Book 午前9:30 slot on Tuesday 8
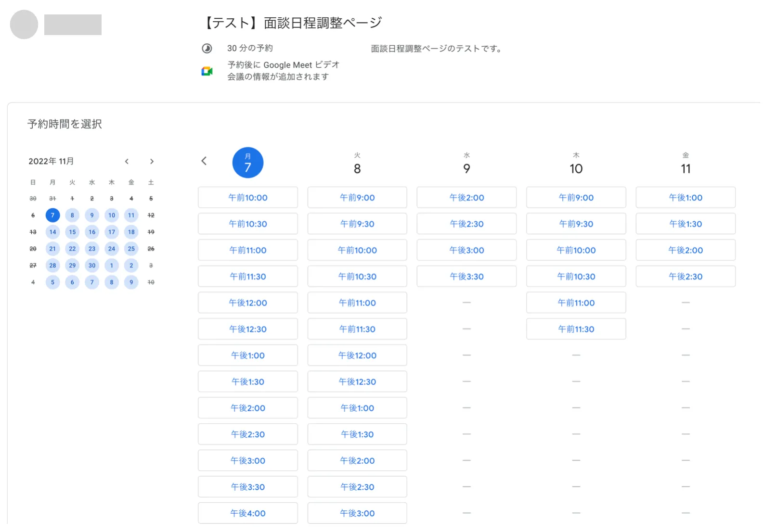Image resolution: width=776 pixels, height=532 pixels. point(357,224)
